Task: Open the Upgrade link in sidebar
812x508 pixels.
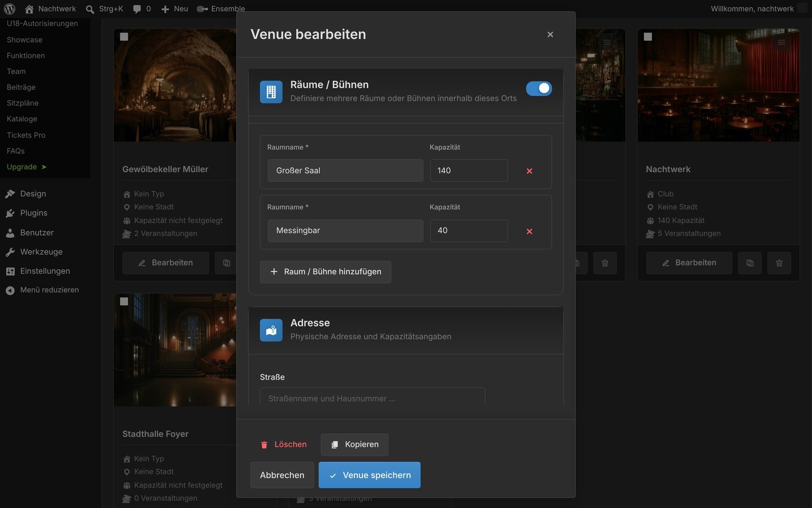Action: point(26,167)
